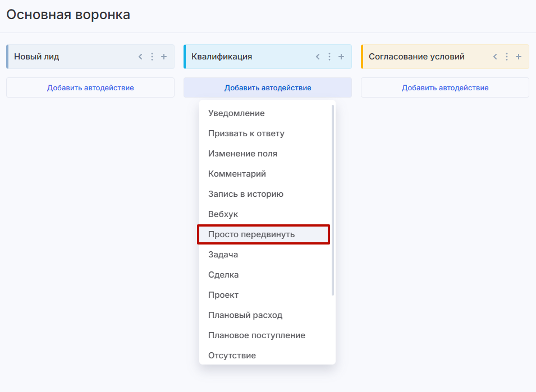Pick the Вебхук autoaction

(x=223, y=214)
